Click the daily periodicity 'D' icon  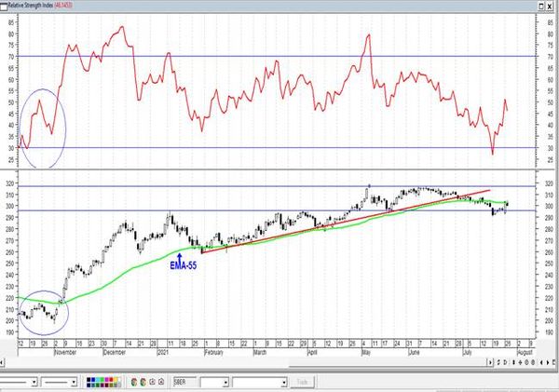click(x=505, y=362)
